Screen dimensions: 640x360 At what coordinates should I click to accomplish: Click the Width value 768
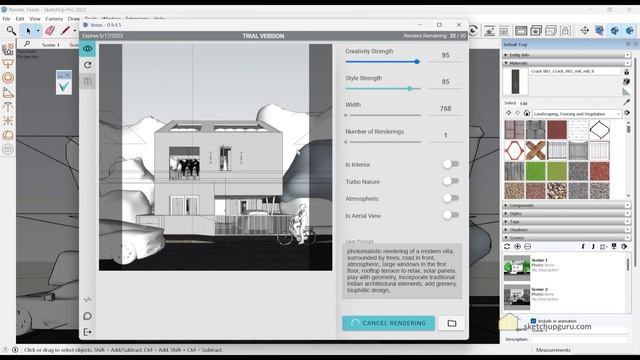[445, 109]
